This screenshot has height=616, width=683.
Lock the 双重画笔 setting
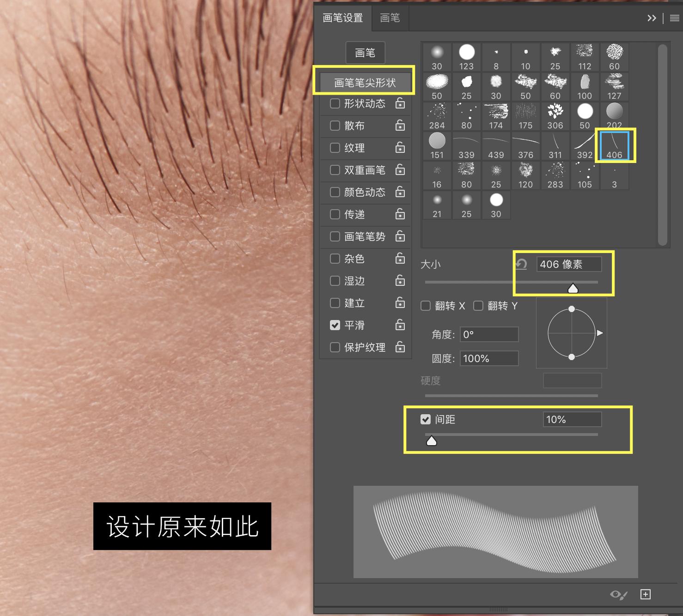(x=400, y=170)
